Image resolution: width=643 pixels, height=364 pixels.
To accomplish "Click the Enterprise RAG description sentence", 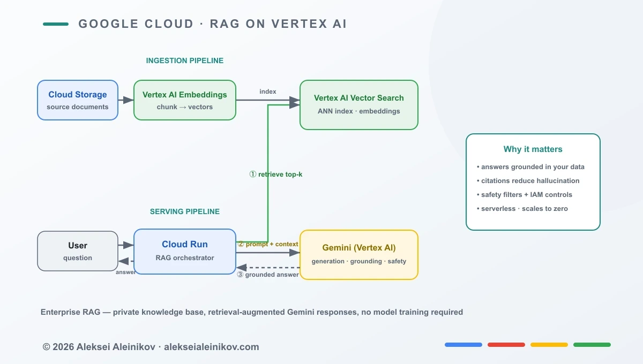I will click(x=252, y=312).
